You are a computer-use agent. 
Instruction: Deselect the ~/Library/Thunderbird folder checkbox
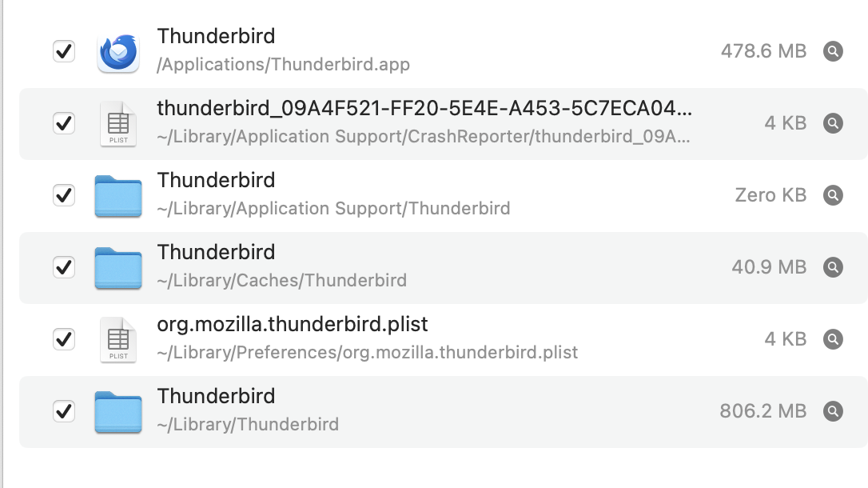pyautogui.click(x=64, y=412)
